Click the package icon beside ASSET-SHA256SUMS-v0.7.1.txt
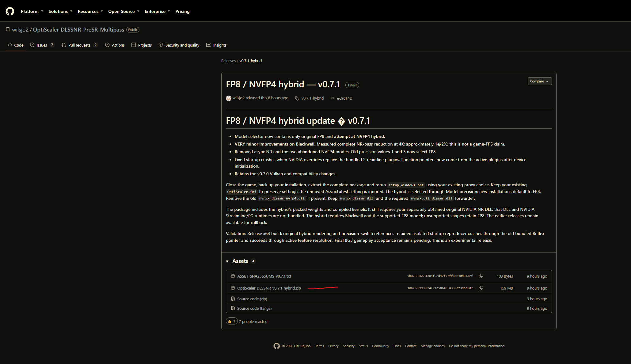 233,276
